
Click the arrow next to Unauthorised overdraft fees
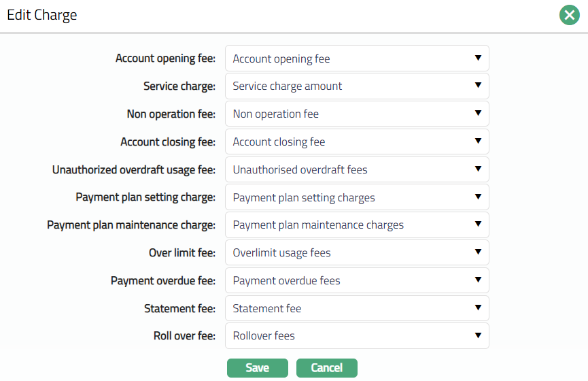pyautogui.click(x=478, y=169)
